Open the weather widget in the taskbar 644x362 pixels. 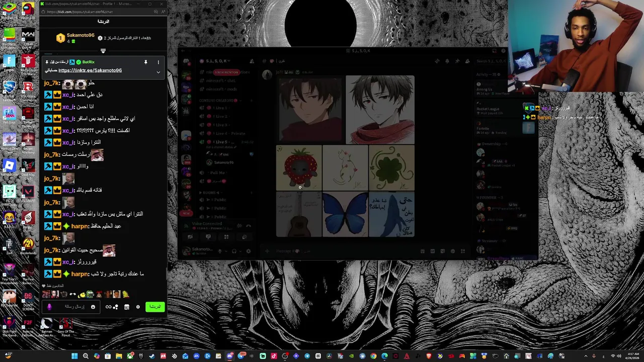pos(8,355)
